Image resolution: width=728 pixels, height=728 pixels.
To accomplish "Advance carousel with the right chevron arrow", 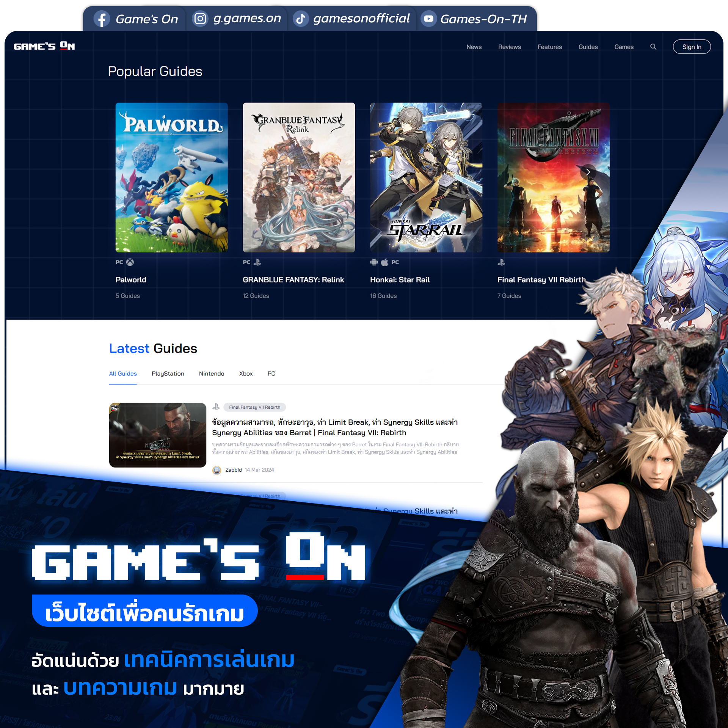I will (x=588, y=172).
